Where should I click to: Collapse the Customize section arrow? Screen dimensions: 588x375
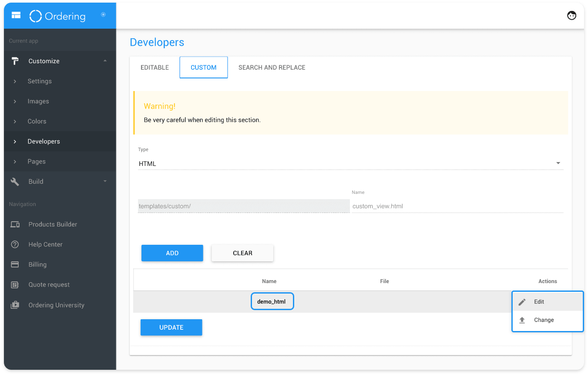coord(105,61)
